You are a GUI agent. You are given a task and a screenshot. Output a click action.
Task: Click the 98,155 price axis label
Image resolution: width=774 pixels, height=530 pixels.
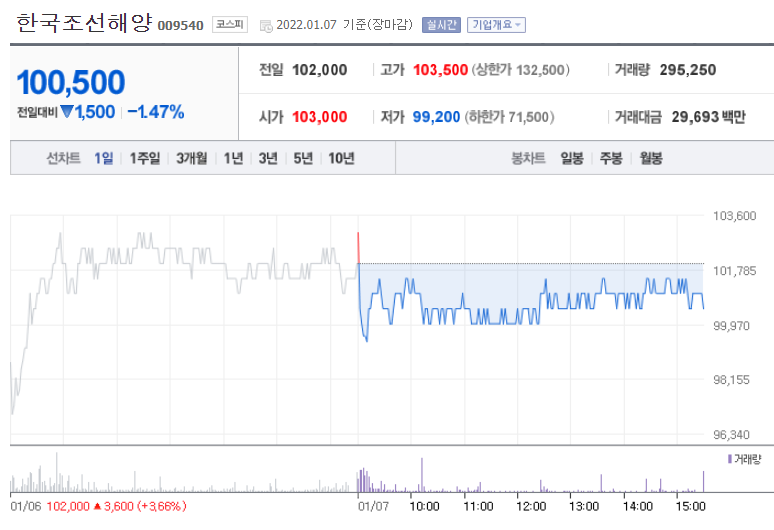coord(731,380)
